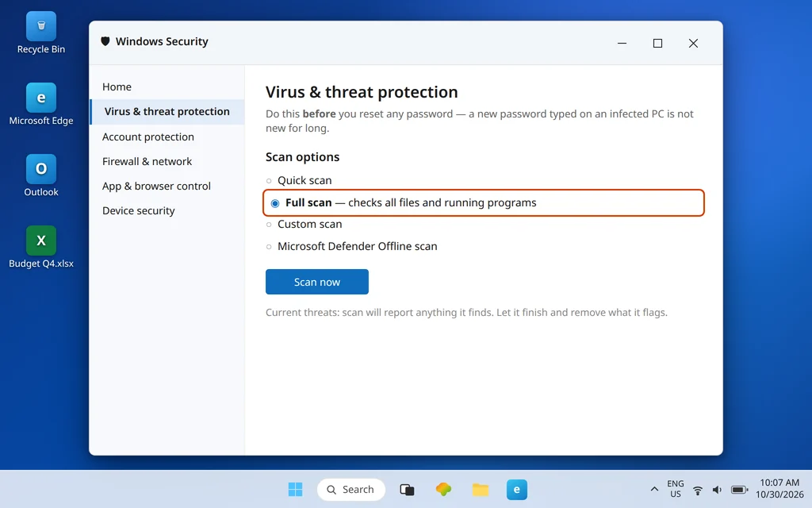Open Account protection section
Viewport: 812px width, 508px height.
click(x=167, y=137)
